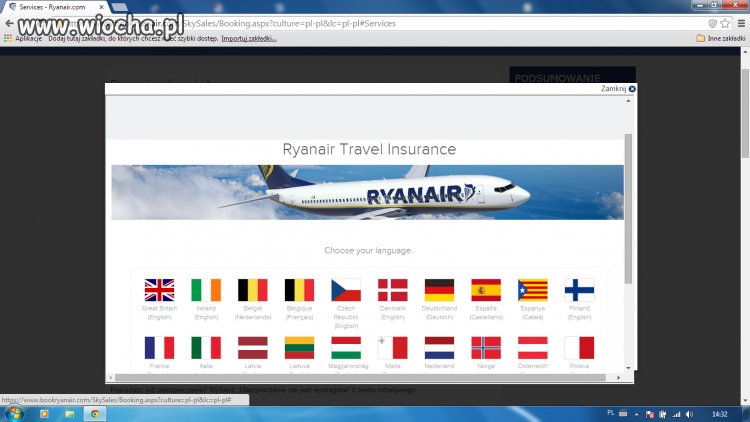Image resolution: width=750 pixels, height=422 pixels.
Task: Choose the Latvia flag
Action: 253,348
